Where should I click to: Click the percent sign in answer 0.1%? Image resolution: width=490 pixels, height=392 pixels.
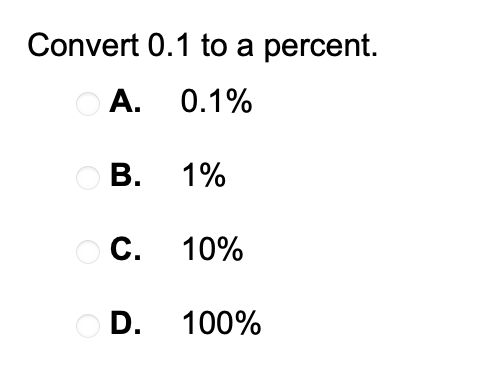click(238, 101)
